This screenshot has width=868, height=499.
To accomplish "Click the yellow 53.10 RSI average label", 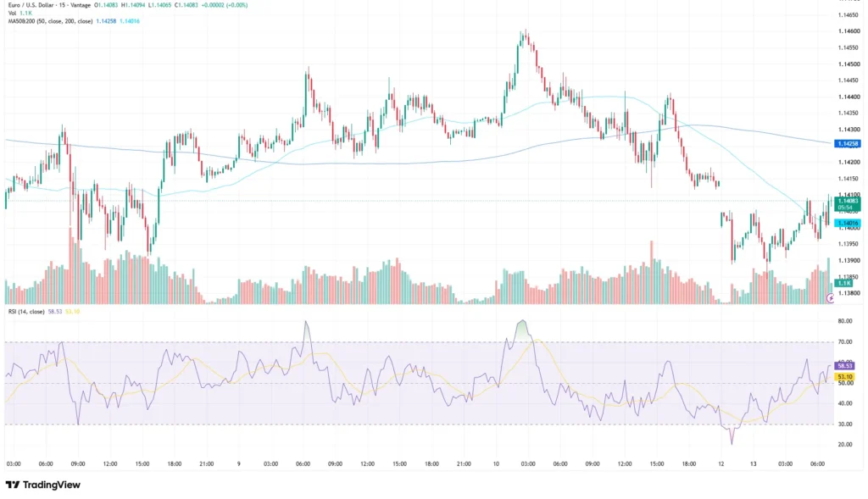I will click(845, 377).
